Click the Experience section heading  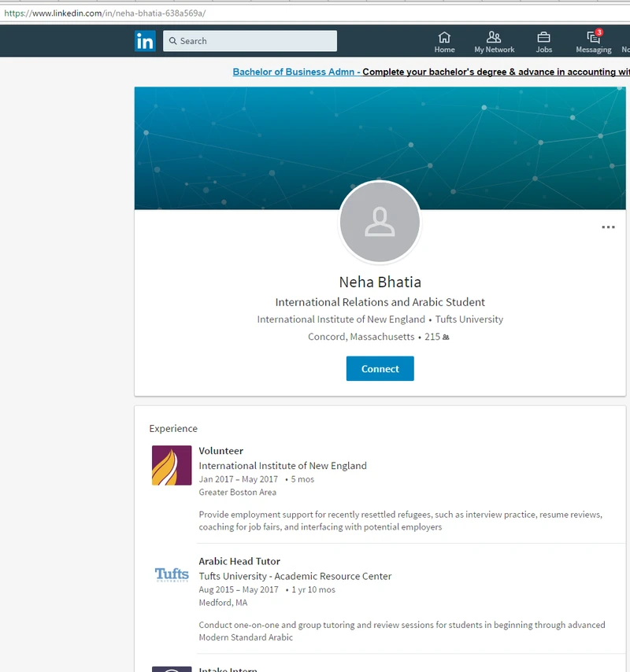point(173,429)
